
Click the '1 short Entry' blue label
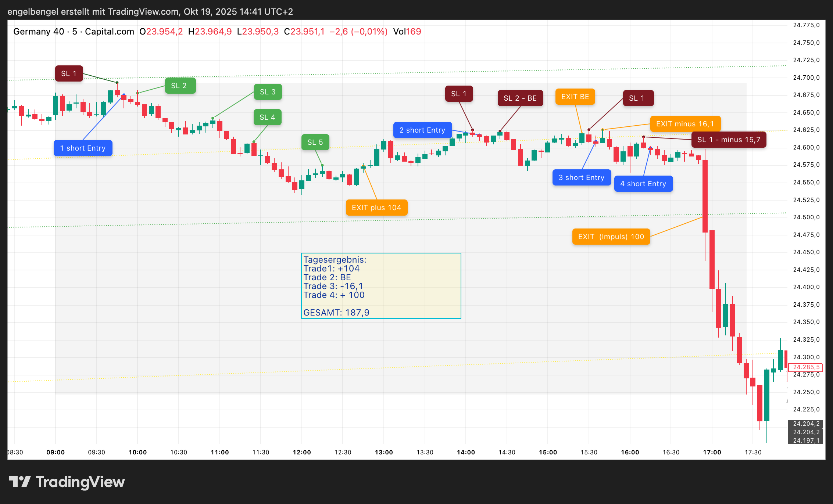(x=83, y=148)
